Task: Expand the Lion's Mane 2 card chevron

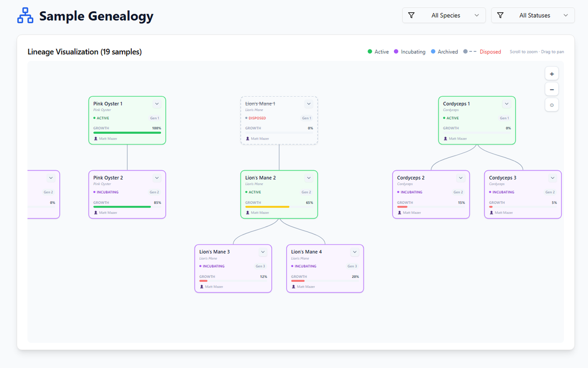Action: click(309, 178)
